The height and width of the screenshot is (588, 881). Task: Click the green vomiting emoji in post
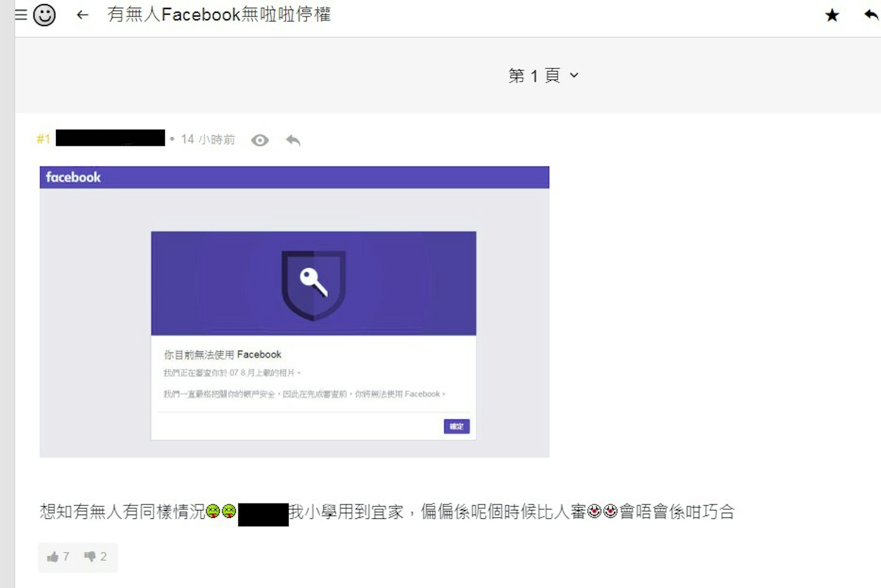(213, 511)
